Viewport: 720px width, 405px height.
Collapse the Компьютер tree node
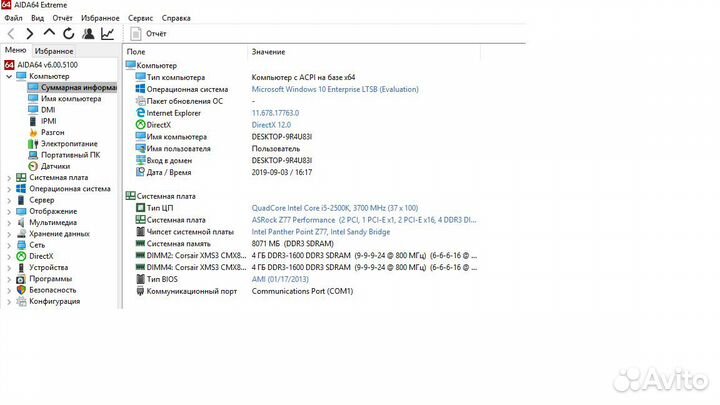tap(10, 76)
